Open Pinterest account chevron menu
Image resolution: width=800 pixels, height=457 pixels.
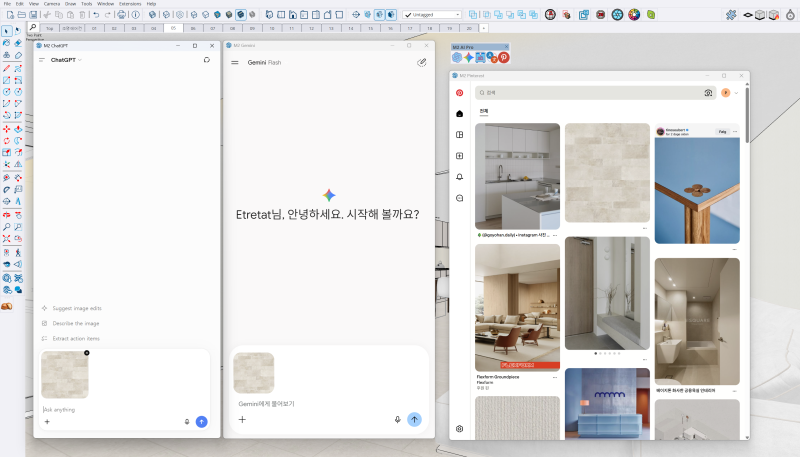pos(736,93)
